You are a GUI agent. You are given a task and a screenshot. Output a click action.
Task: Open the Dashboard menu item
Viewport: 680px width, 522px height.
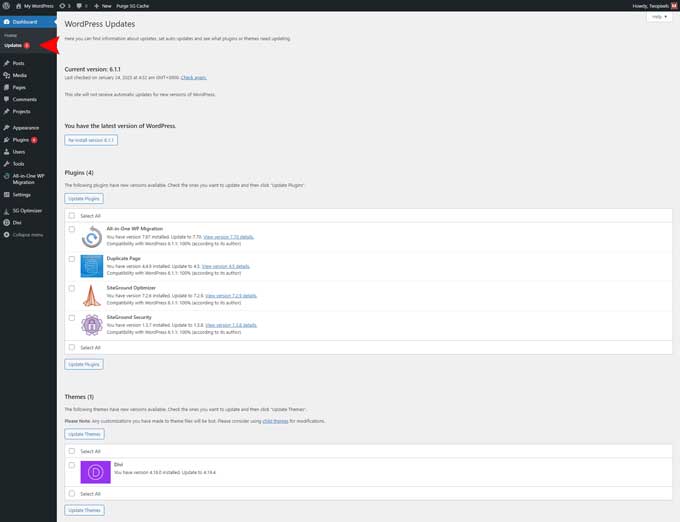[28, 22]
